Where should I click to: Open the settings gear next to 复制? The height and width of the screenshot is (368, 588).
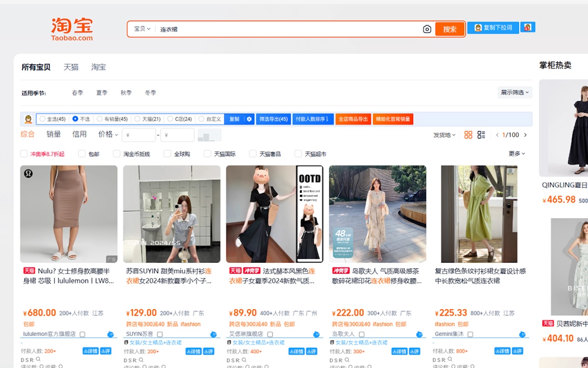(x=249, y=119)
